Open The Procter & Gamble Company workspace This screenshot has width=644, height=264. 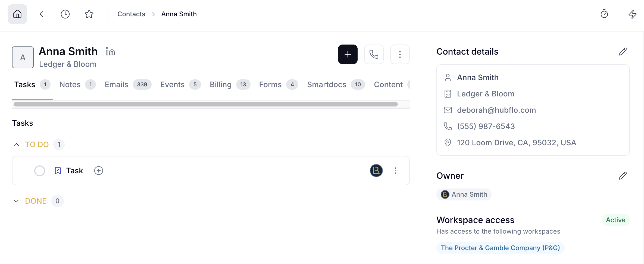[x=500, y=248]
